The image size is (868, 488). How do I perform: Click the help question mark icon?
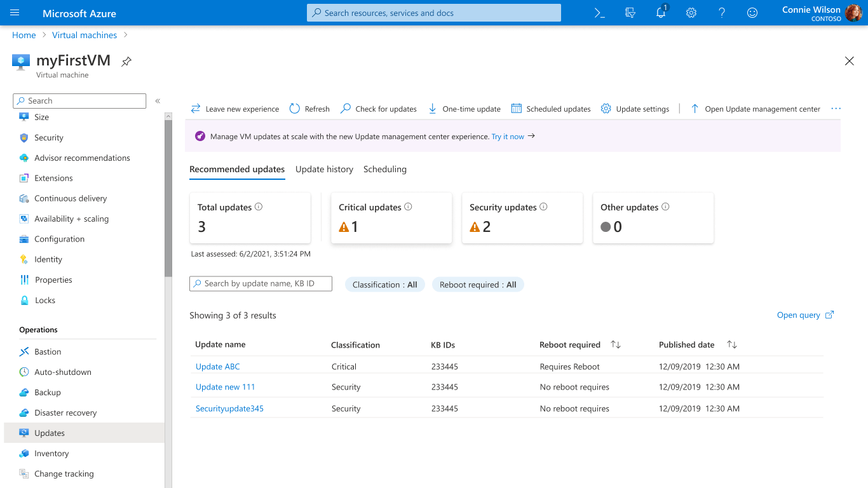pos(722,13)
